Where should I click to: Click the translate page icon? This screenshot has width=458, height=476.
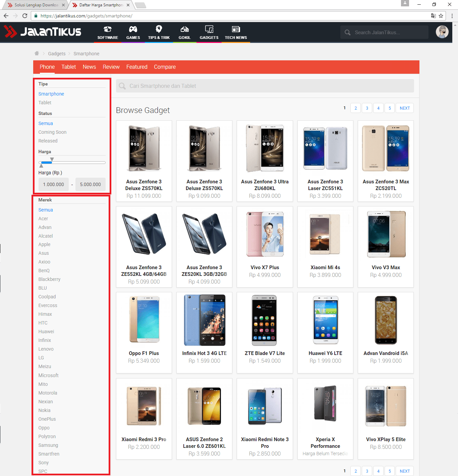pyautogui.click(x=433, y=16)
